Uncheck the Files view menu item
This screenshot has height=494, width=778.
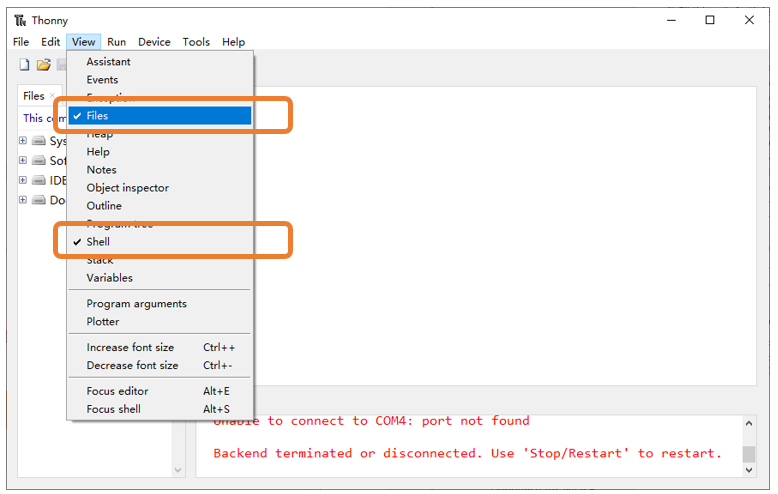pyautogui.click(x=160, y=116)
